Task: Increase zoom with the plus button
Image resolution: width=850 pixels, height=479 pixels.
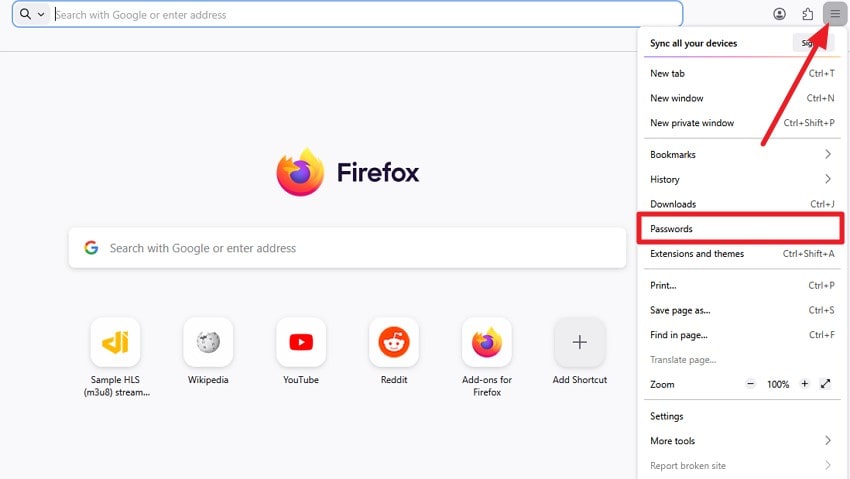Action: tap(804, 384)
